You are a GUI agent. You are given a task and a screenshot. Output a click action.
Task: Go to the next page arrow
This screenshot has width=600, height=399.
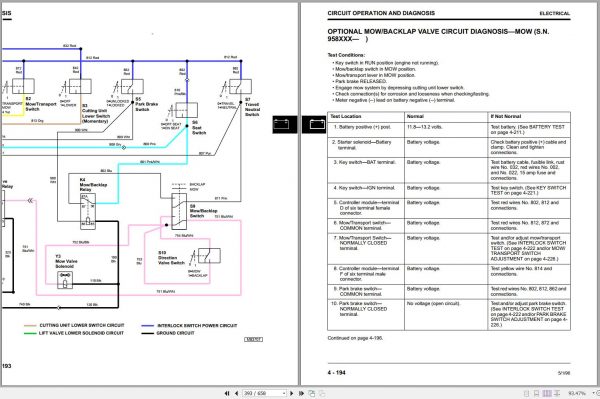pos(292,393)
